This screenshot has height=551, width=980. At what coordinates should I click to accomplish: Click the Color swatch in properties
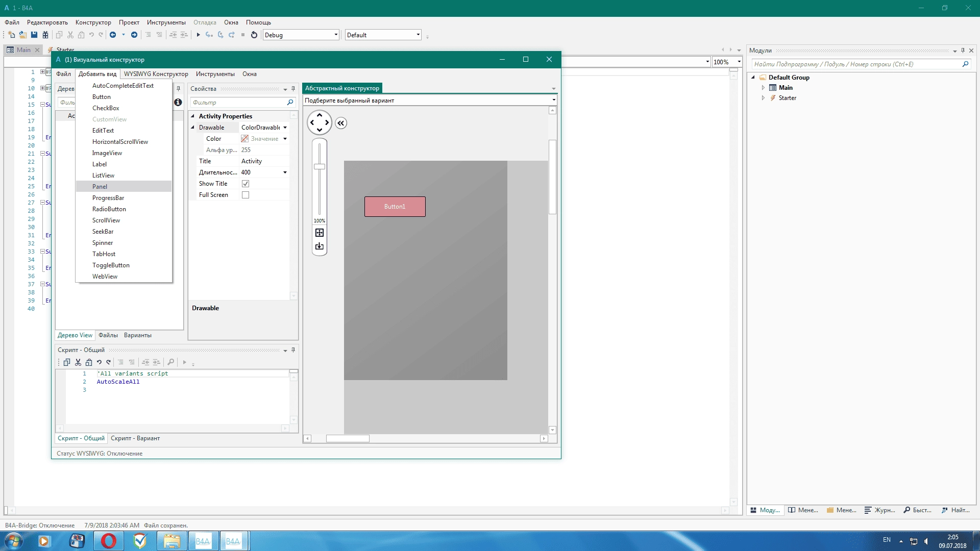point(244,139)
